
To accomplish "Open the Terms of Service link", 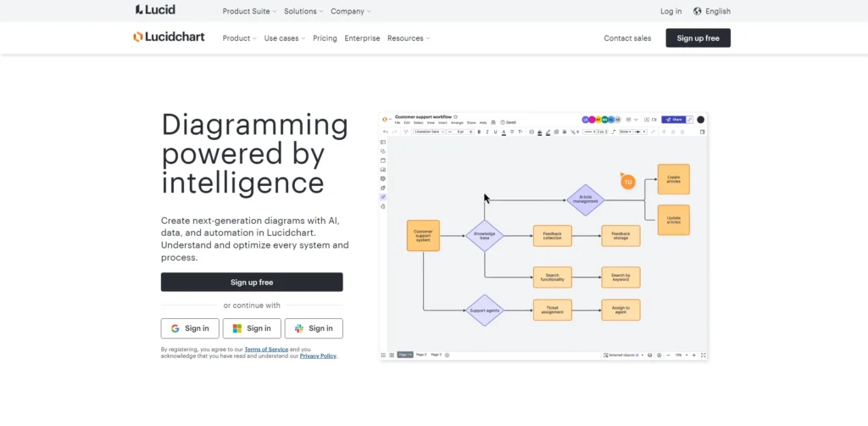I will (266, 350).
